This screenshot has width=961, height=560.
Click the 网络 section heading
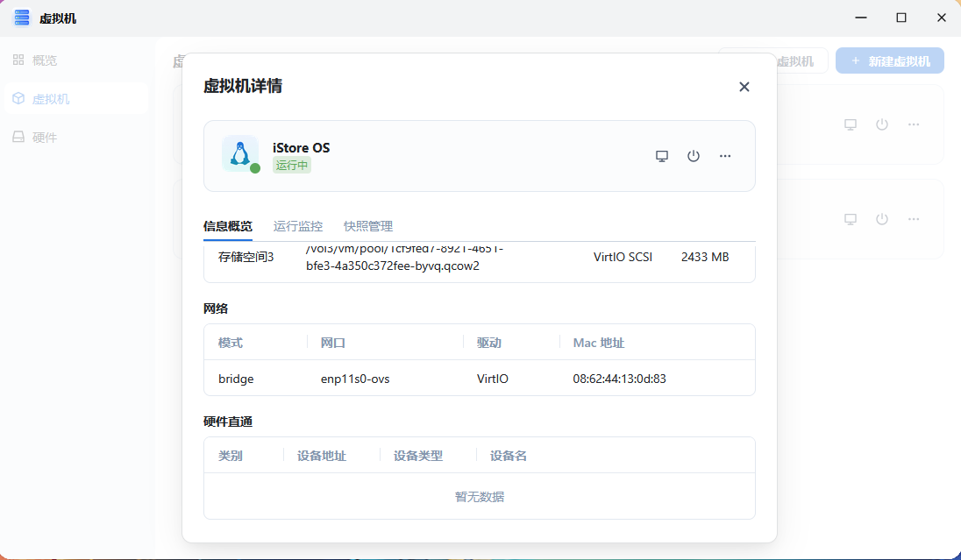[x=216, y=308]
